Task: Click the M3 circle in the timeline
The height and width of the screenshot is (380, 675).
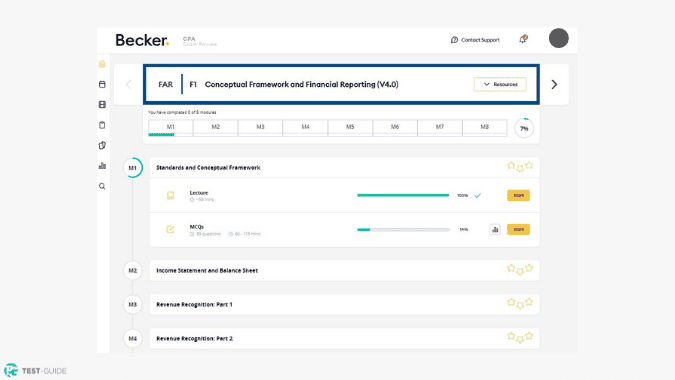Action: 133,305
